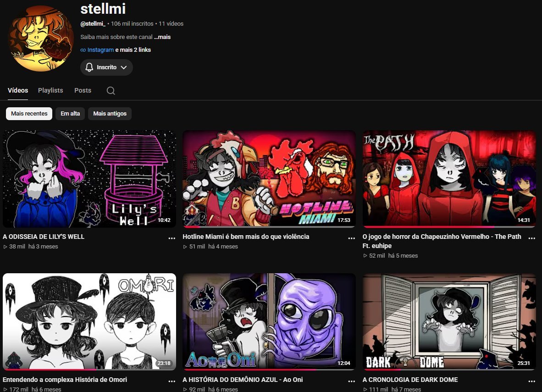
Task: Click the red watch progress bar on The Path thumbnail
Action: click(429, 227)
